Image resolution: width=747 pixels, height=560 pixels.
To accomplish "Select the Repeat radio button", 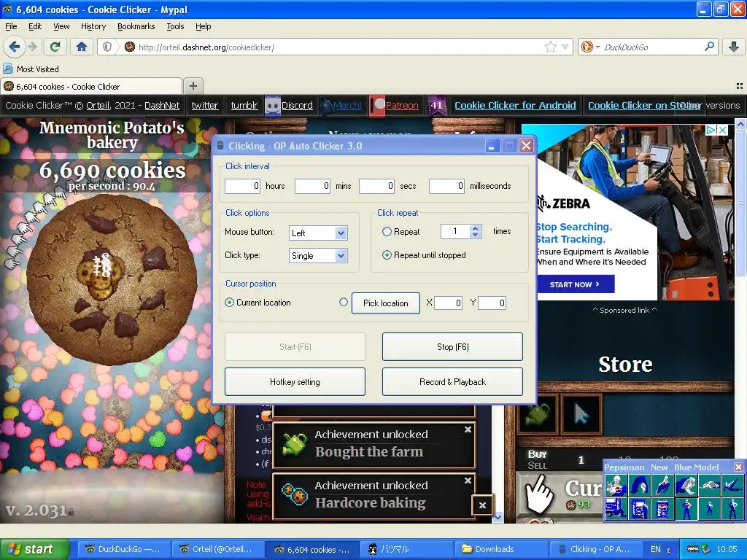I will tap(387, 231).
